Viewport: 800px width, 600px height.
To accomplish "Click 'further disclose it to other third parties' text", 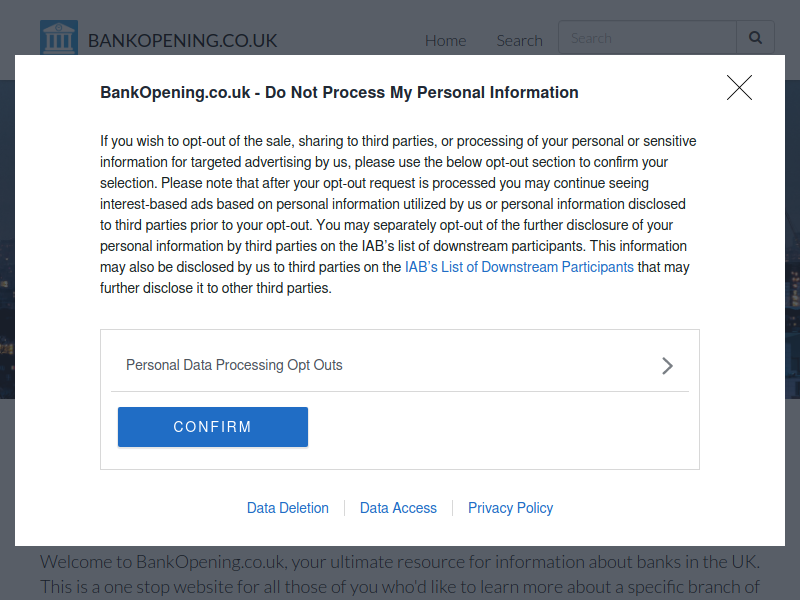I will [x=215, y=288].
